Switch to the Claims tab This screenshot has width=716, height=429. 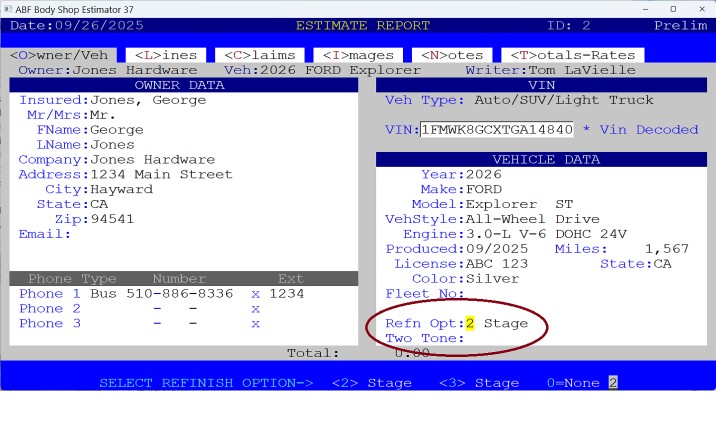(x=258, y=55)
